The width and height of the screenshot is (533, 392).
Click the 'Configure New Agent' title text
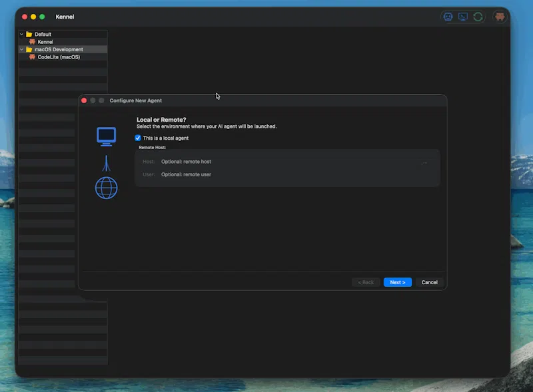pos(136,100)
